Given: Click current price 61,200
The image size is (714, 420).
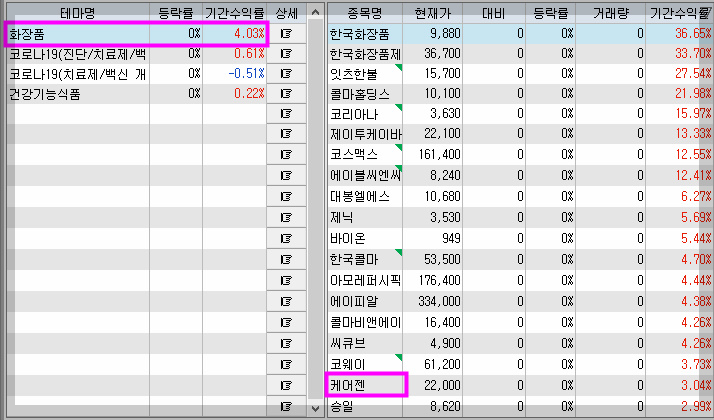Looking at the screenshot, I should tap(442, 364).
